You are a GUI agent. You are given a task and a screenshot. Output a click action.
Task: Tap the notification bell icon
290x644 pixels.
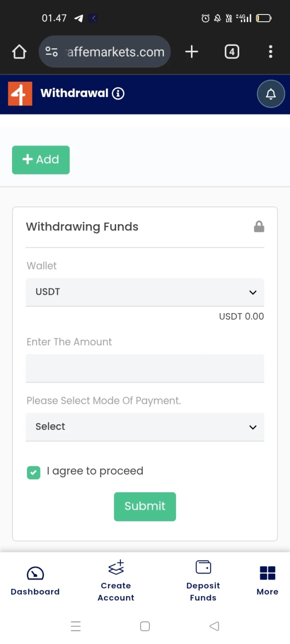click(x=271, y=94)
